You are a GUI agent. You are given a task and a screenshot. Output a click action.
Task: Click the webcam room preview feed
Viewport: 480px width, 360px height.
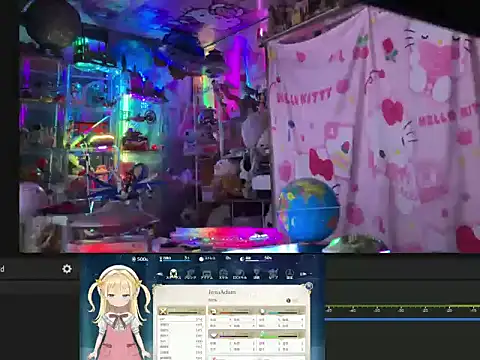point(249,126)
